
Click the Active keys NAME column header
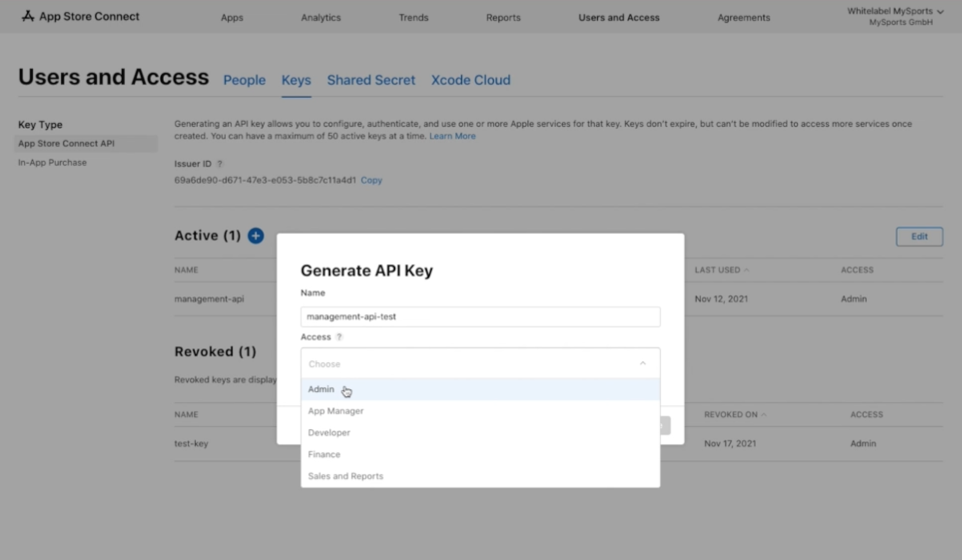[x=186, y=270]
